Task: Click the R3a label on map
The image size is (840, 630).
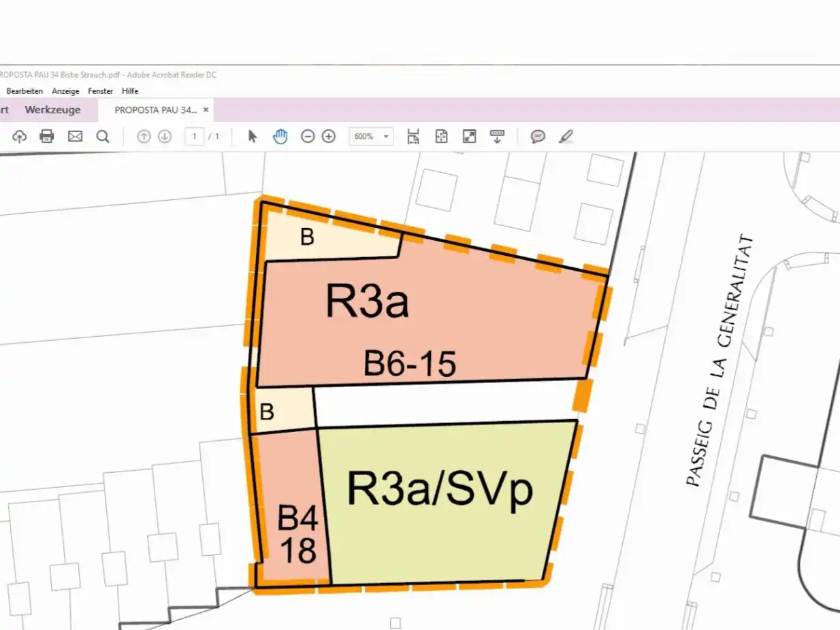Action: pos(367,301)
